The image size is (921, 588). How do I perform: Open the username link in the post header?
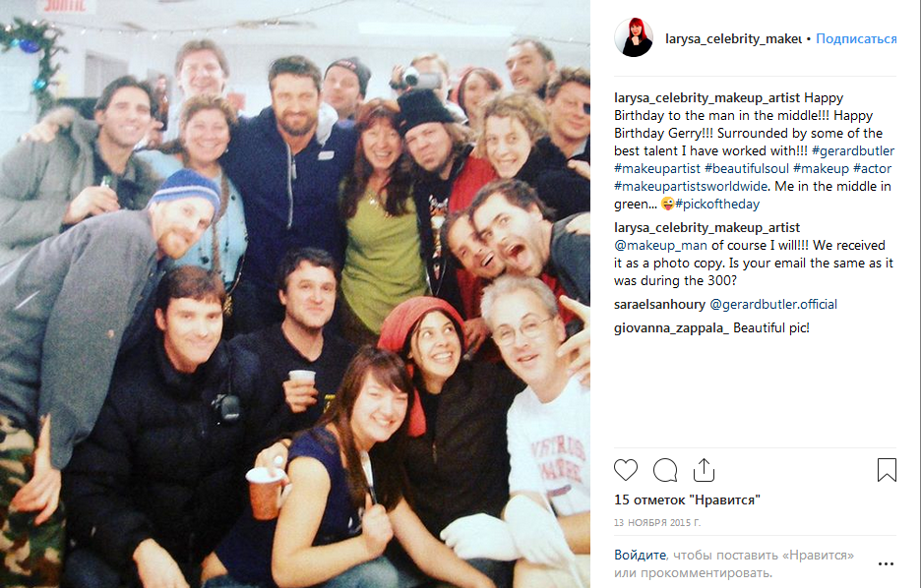pyautogui.click(x=733, y=38)
